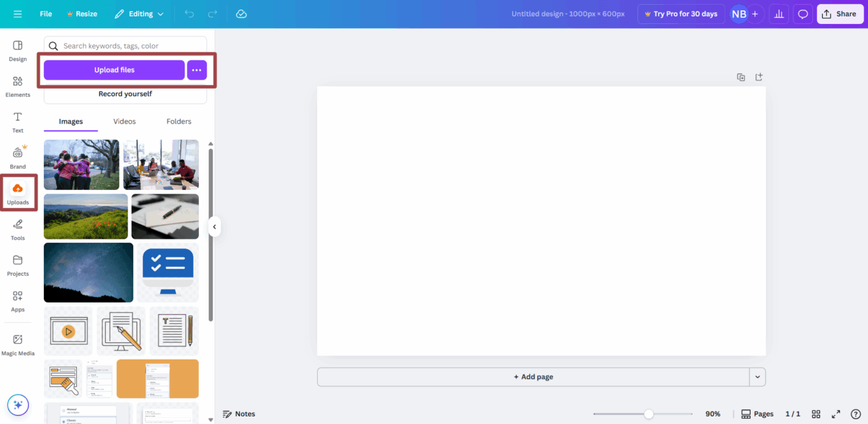Start the Try Pro for 30 days trial
The image size is (868, 424).
(x=681, y=14)
